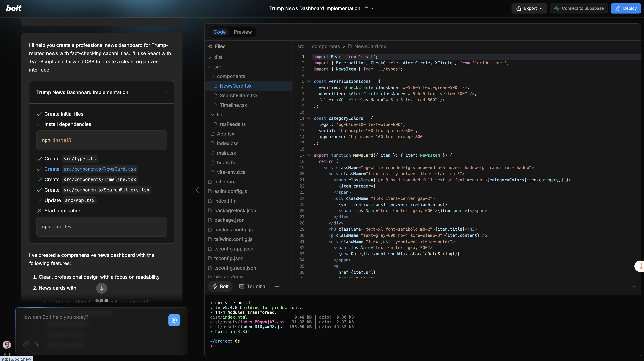Viewport: 644px width, 361px height.
Task: Open the Export dropdown
Action: (x=529, y=8)
